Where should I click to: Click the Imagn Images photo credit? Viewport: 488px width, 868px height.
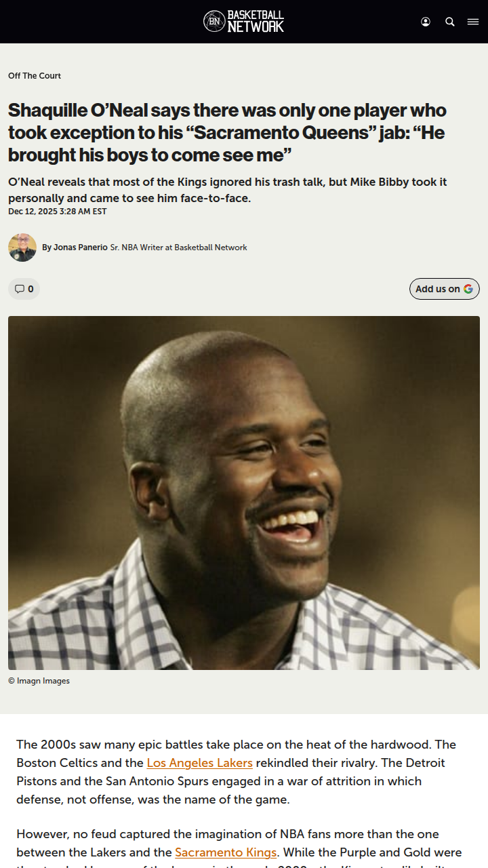[39, 681]
